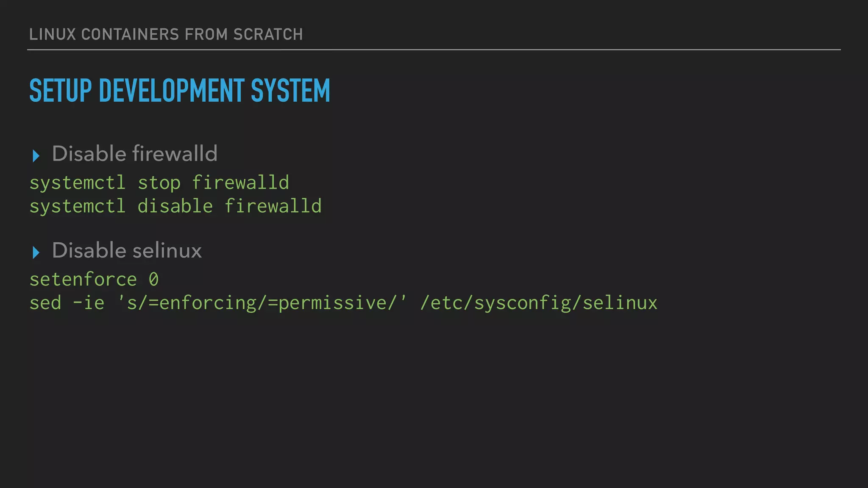The image size is (868, 488).
Task: Click the 'Disable selinux' bullet text
Action: tap(127, 250)
